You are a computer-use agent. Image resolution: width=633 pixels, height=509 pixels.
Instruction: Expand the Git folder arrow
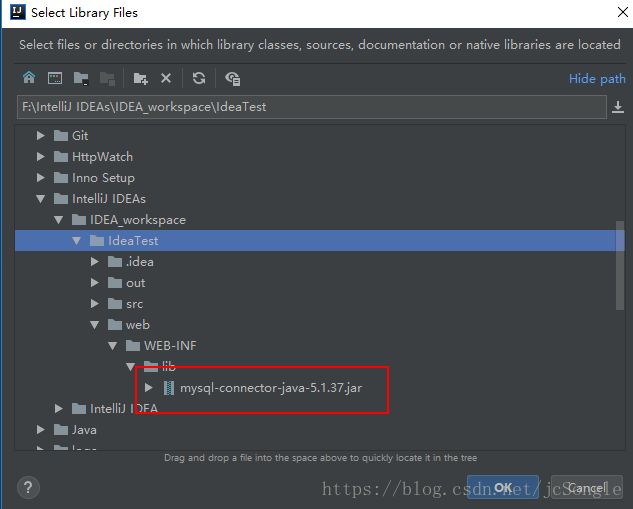[40, 136]
